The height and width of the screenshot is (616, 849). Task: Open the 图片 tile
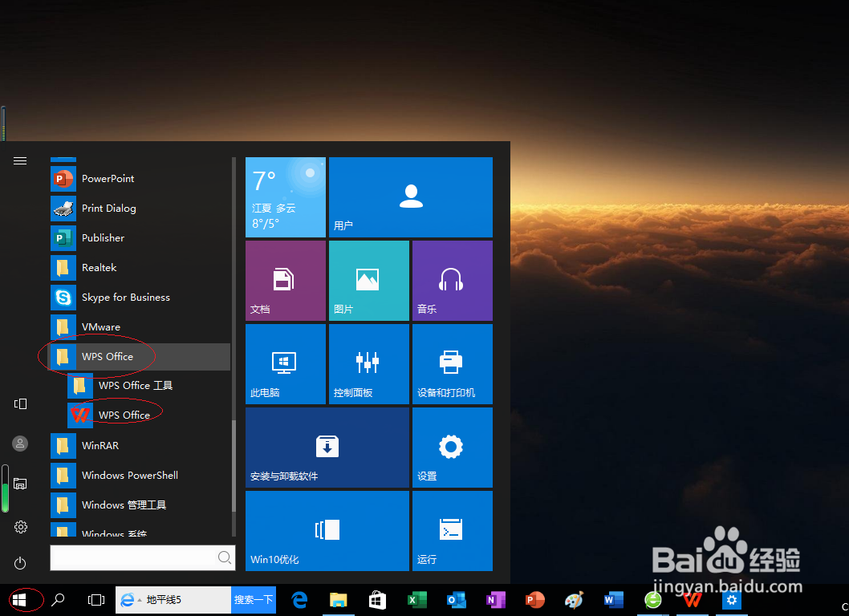369,281
